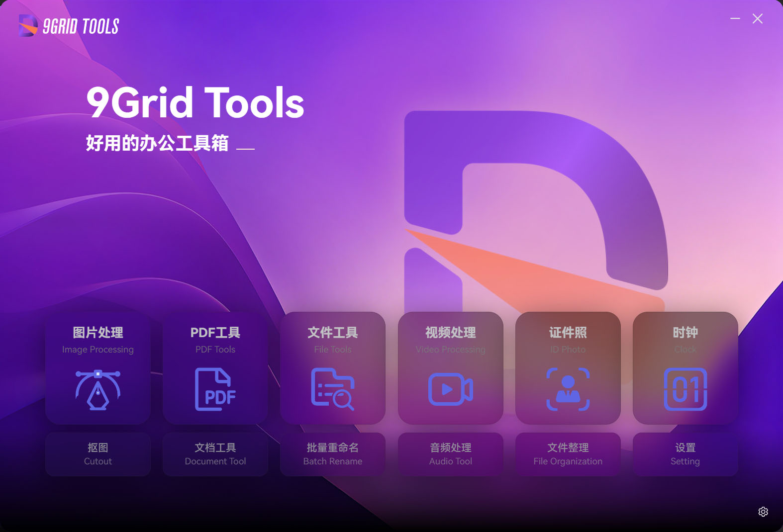This screenshot has height=532, width=783.
Task: Select the 视频处理 card title
Action: point(451,333)
